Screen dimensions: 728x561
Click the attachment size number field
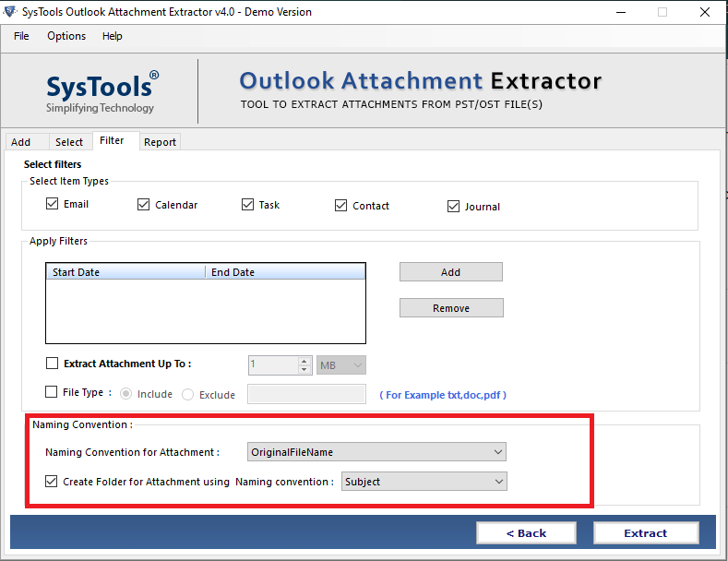273,365
